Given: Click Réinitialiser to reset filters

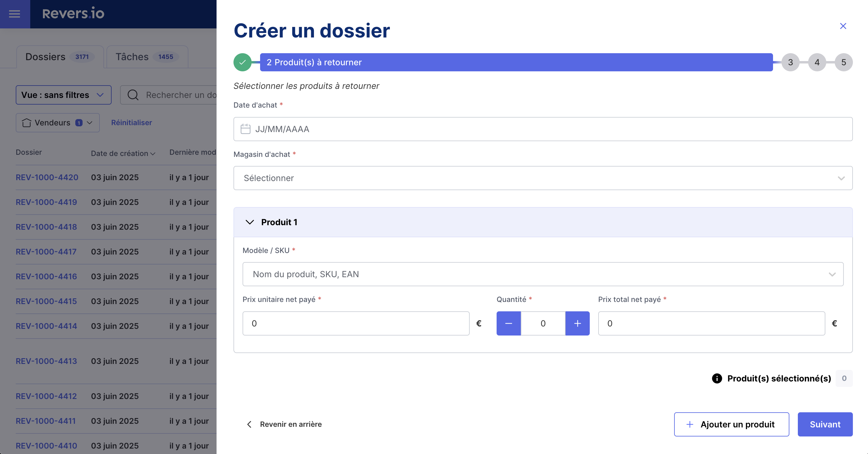Looking at the screenshot, I should 132,123.
